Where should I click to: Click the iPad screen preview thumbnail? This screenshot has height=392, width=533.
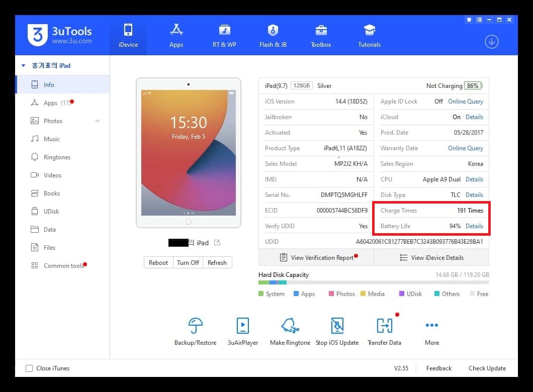pyautogui.click(x=188, y=152)
